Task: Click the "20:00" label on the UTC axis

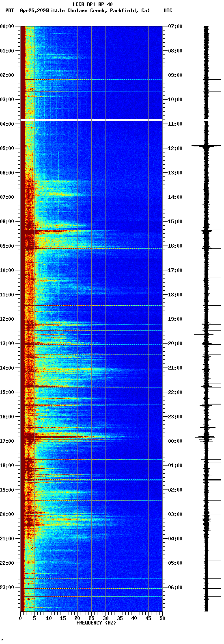Action: click(175, 344)
